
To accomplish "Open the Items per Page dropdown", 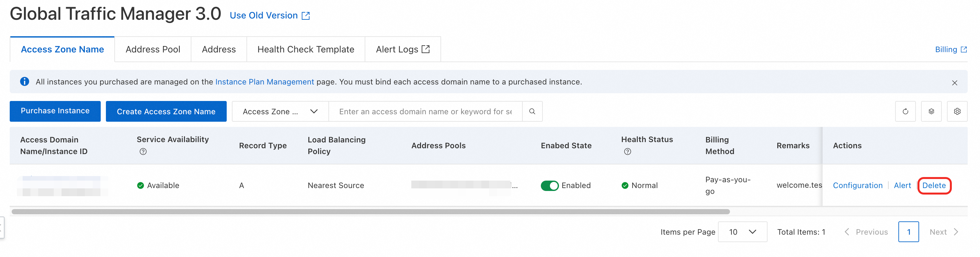I will (x=742, y=232).
